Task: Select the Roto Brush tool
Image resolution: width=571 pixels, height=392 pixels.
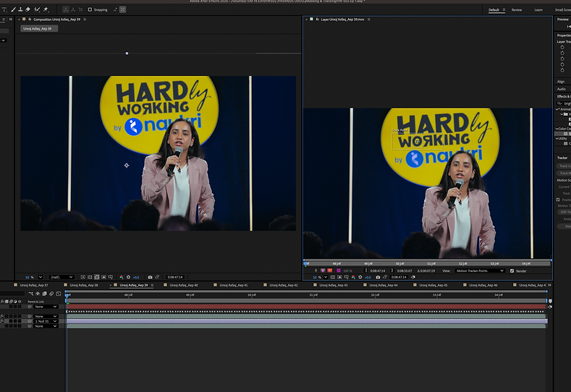Action: pyautogui.click(x=37, y=9)
